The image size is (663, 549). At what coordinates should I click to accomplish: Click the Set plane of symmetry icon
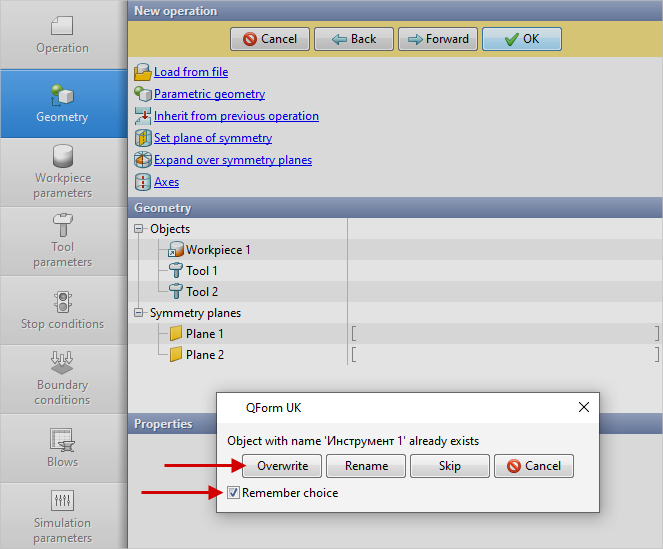142,138
